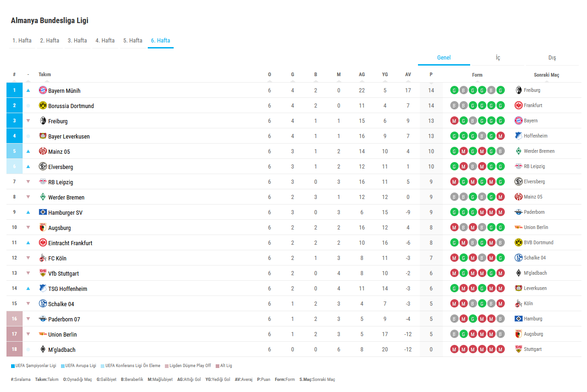The image size is (587, 392).
Task: Click the Schalke 04 team crest
Action: 43,303
